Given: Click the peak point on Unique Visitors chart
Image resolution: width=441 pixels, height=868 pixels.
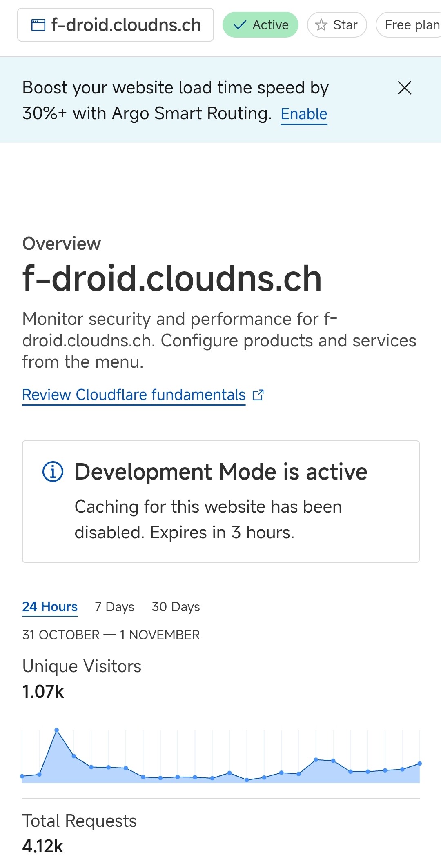Looking at the screenshot, I should pos(57,730).
